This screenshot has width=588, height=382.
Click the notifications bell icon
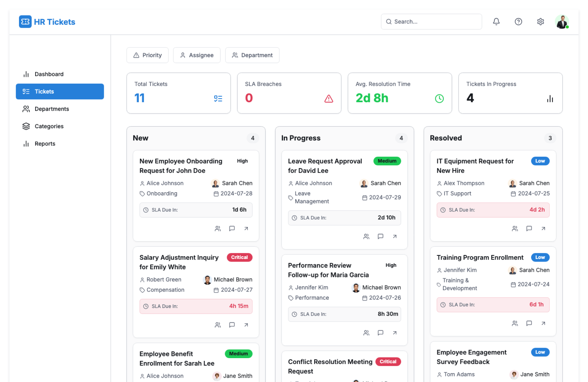click(496, 21)
